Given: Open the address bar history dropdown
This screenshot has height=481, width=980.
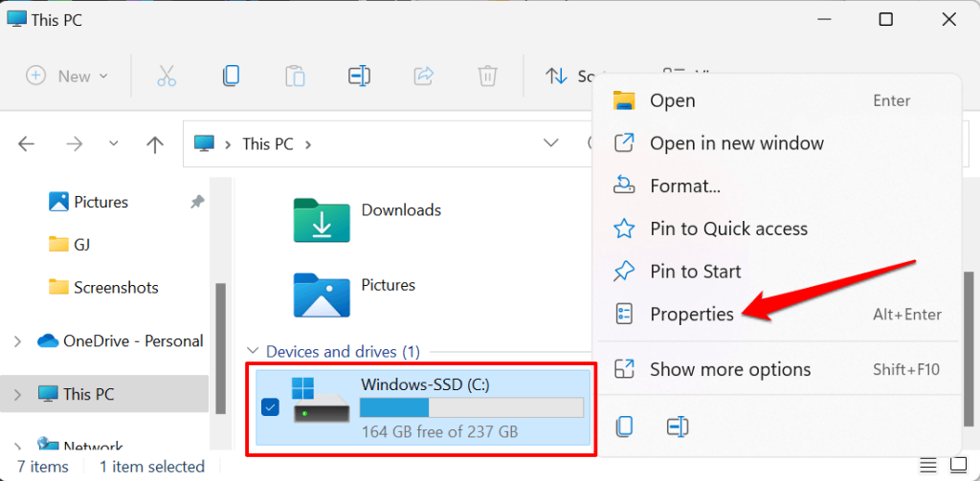Looking at the screenshot, I should (551, 144).
